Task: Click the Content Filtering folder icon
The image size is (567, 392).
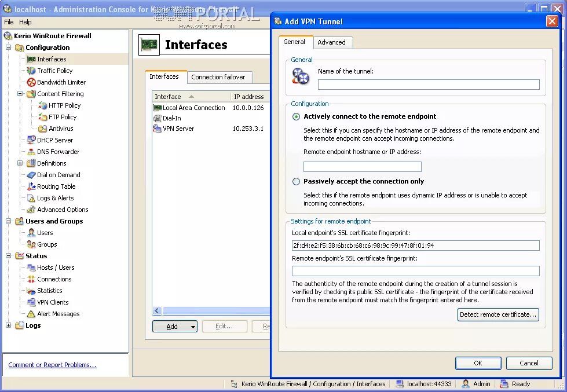Action: (31, 94)
